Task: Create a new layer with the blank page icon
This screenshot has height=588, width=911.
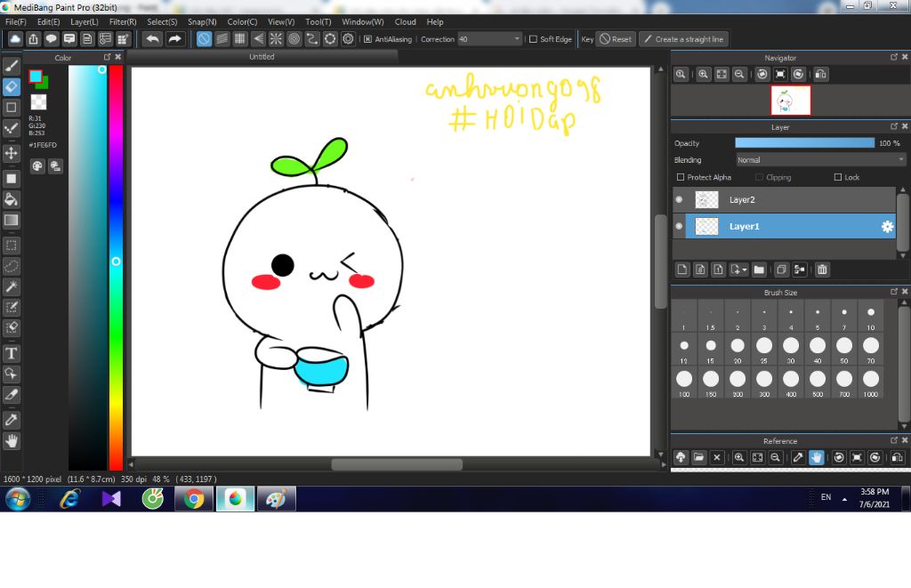Action: pos(682,270)
